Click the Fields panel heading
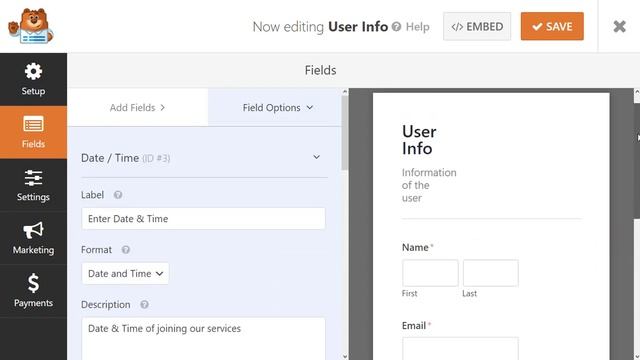This screenshot has height=360, width=640. point(320,70)
